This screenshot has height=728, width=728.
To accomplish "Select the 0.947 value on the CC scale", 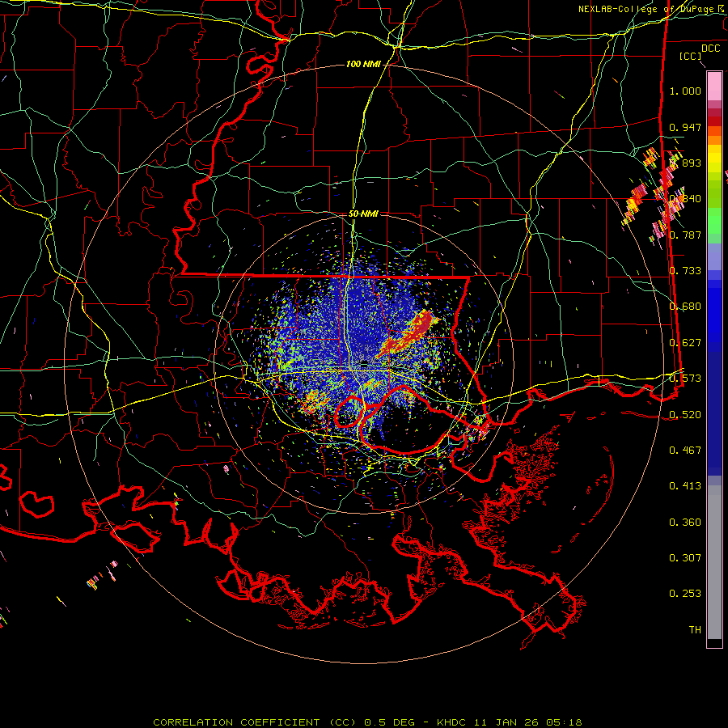I will tap(685, 127).
